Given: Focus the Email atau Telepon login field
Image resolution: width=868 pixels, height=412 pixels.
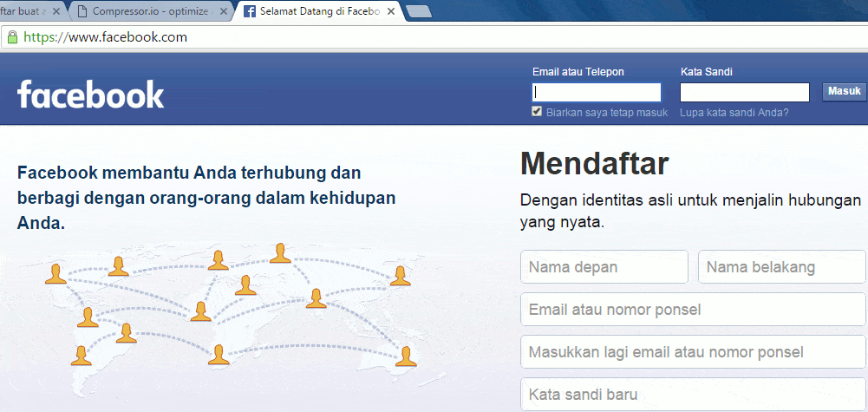Looking at the screenshot, I should coord(597,93).
